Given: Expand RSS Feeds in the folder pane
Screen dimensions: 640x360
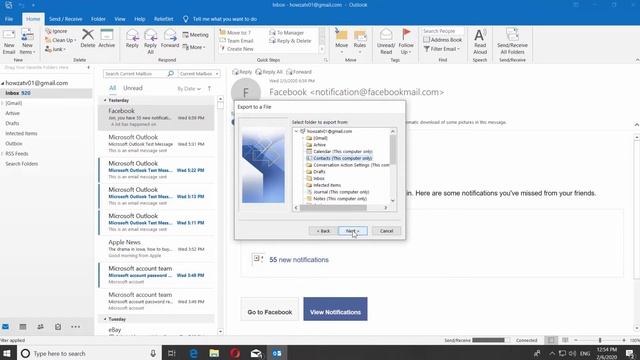Looking at the screenshot, I should pyautogui.click(x=2, y=154).
